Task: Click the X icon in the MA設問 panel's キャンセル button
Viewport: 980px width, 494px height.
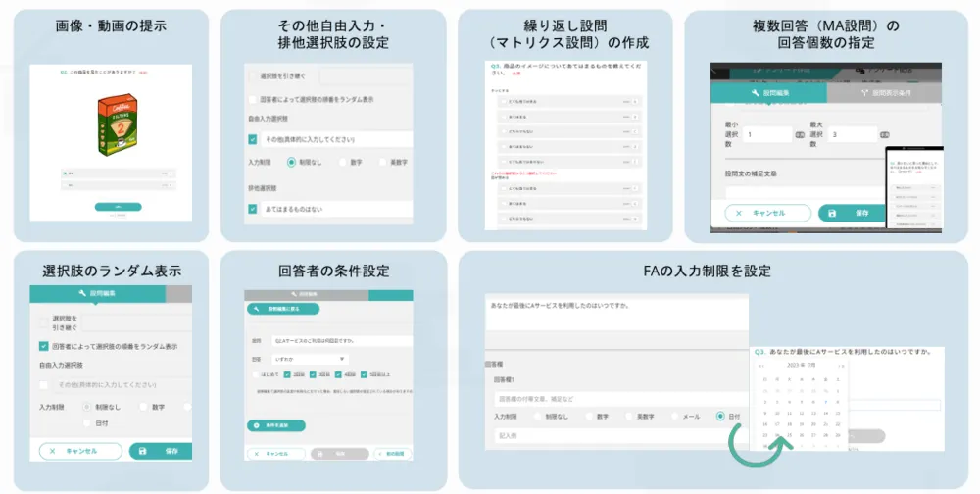Action: 738,213
